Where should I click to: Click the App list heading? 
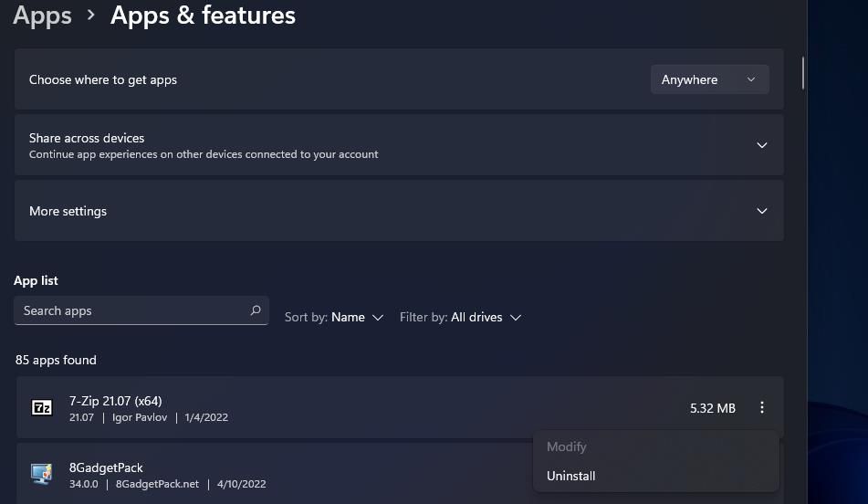[x=36, y=280]
